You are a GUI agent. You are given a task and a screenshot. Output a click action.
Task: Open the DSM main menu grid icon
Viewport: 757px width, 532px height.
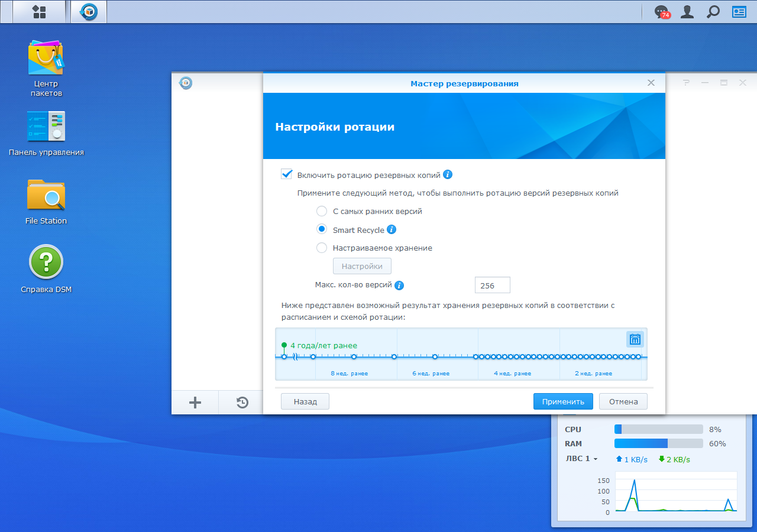pos(39,12)
